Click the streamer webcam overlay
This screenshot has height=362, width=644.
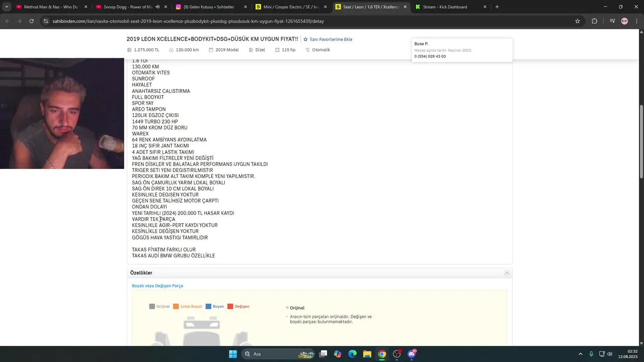[x=62, y=113]
